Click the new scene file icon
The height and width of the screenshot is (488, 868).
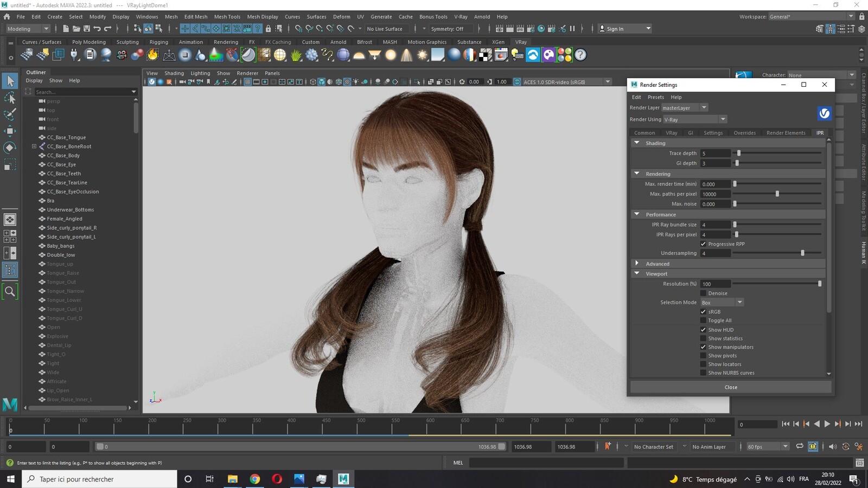coord(66,29)
